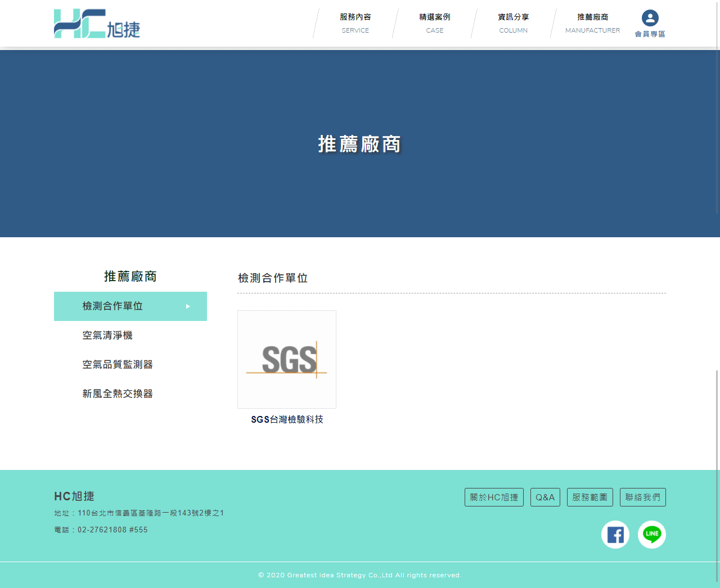The width and height of the screenshot is (720, 588).
Task: Open the 服務內容 SERVICE menu
Action: pyautogui.click(x=355, y=24)
